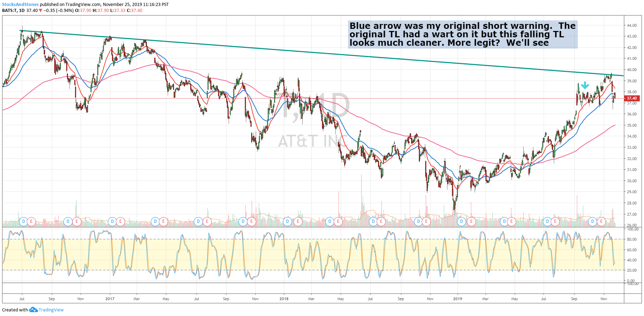The width and height of the screenshot is (644, 316).
Task: Select the first E earnings marker on chart
Action: click(31, 221)
